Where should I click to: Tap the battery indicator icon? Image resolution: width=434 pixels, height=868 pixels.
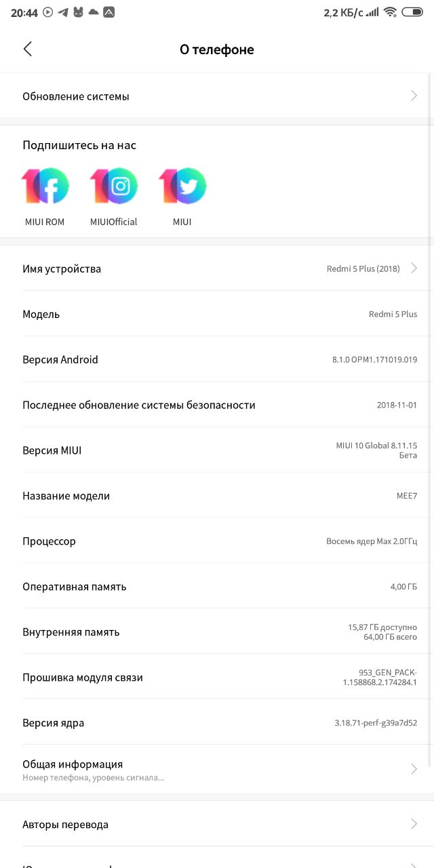[412, 12]
